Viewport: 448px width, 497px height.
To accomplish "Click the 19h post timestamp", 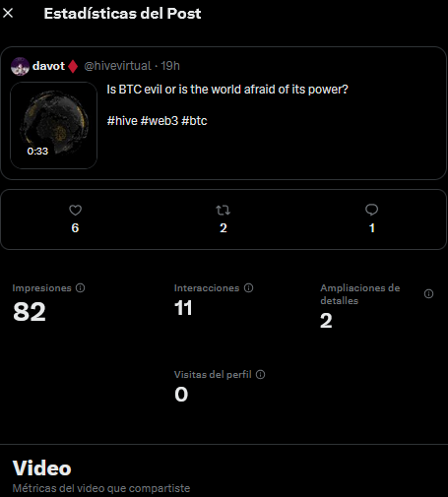I will (x=170, y=66).
